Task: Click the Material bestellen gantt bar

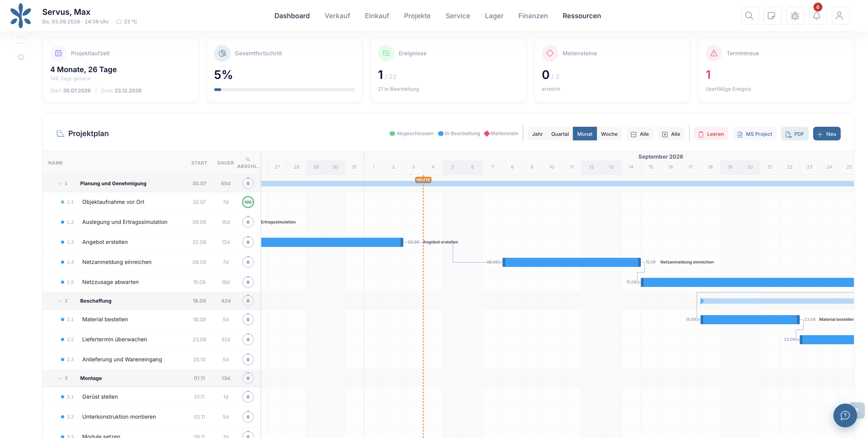Action: coord(750,319)
